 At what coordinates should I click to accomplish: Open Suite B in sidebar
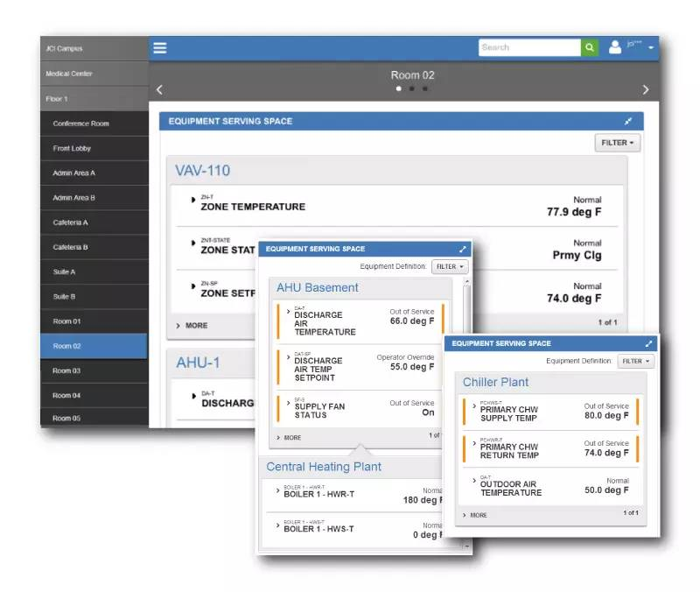pyautogui.click(x=94, y=297)
